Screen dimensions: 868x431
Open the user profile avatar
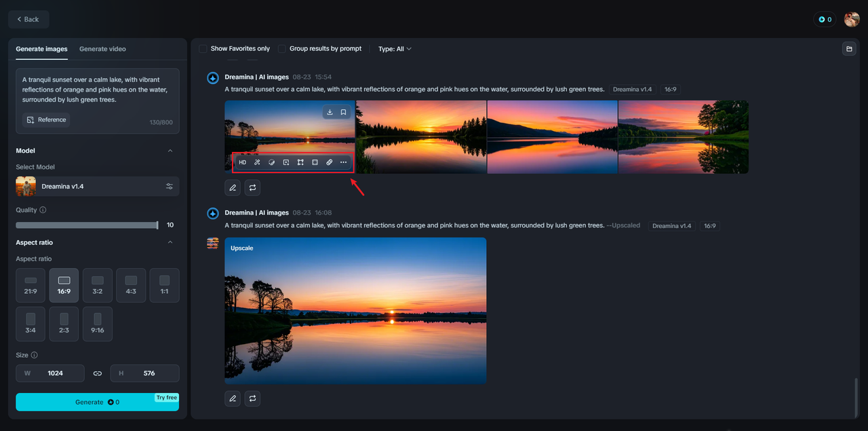click(x=852, y=20)
